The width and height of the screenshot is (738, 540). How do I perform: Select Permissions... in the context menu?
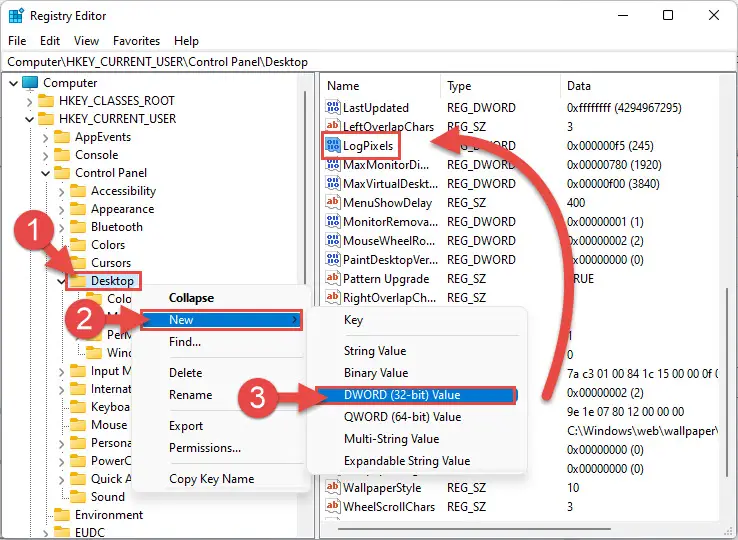click(x=205, y=448)
